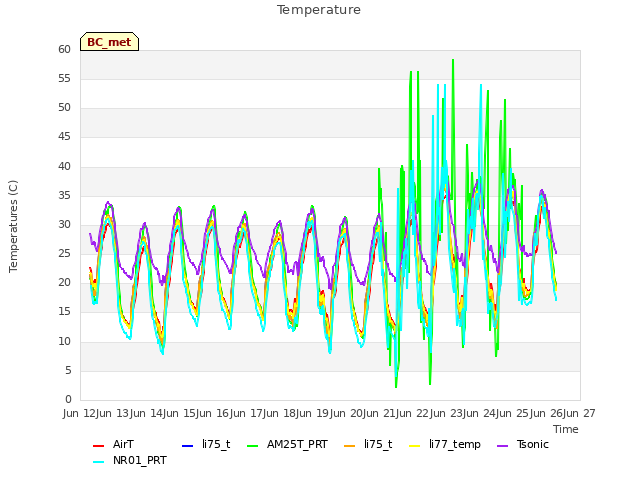This screenshot has height=480, width=640.
Task: Click the Time axis label
Action: click(566, 429)
